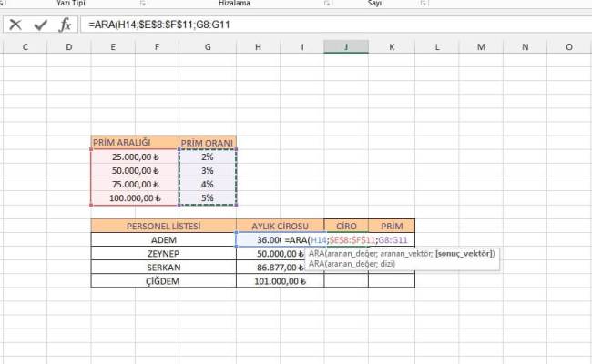Screen dimensions: 592x364
Task: Select the 4% rate cell
Action: coord(208,185)
